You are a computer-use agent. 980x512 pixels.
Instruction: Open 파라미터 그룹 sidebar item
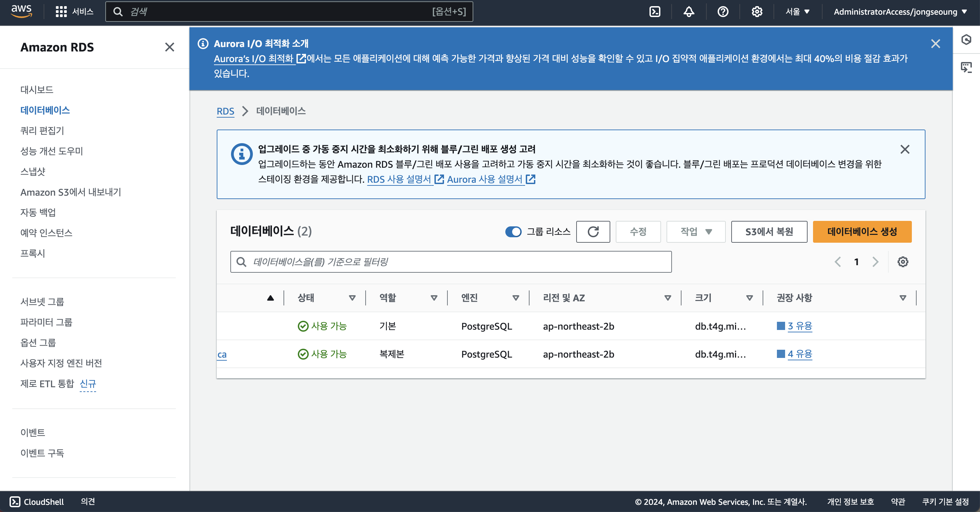[x=46, y=322]
